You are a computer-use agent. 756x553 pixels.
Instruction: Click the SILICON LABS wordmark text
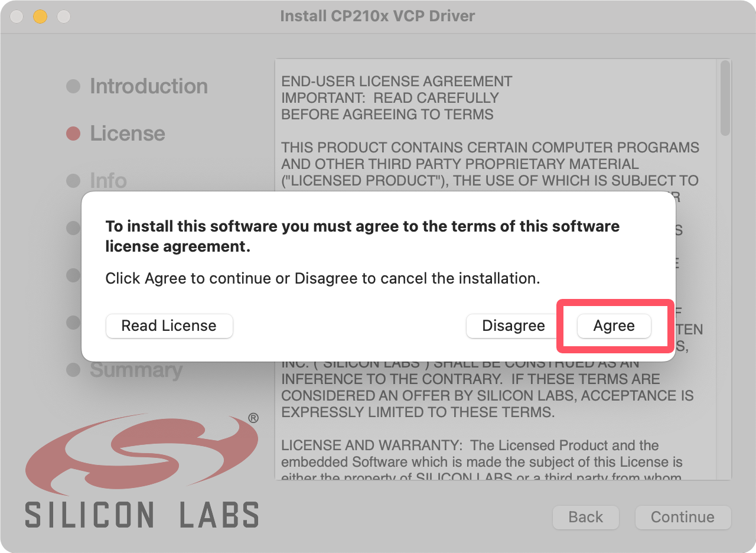[x=142, y=515]
